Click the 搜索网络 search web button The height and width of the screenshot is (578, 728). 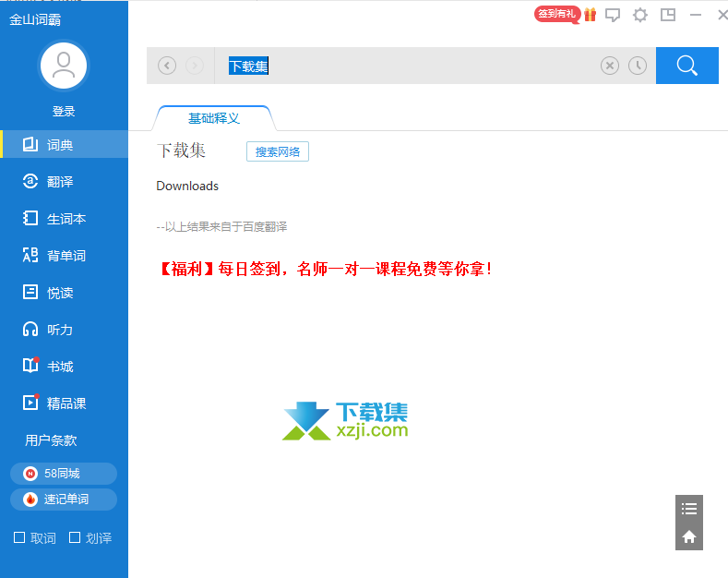278,151
